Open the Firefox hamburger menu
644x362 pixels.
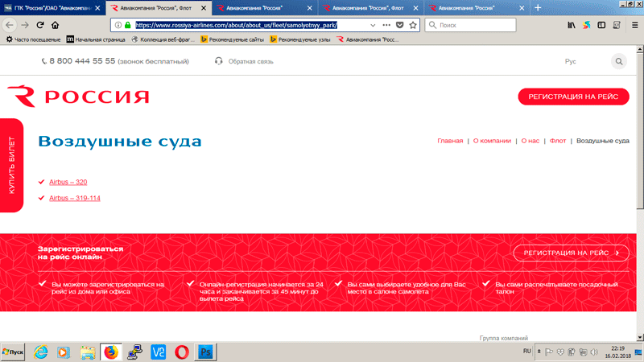pos(634,25)
